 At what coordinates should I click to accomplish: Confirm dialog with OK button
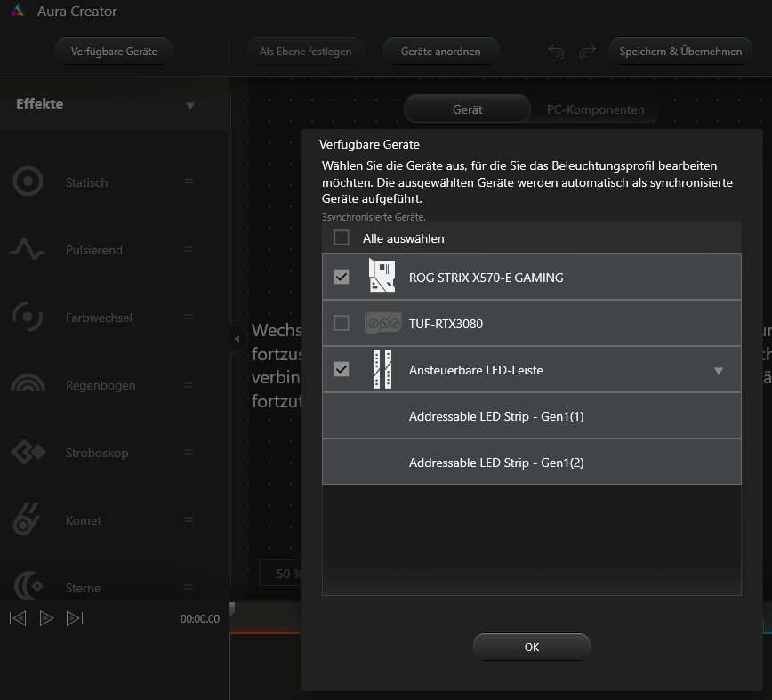[532, 647]
